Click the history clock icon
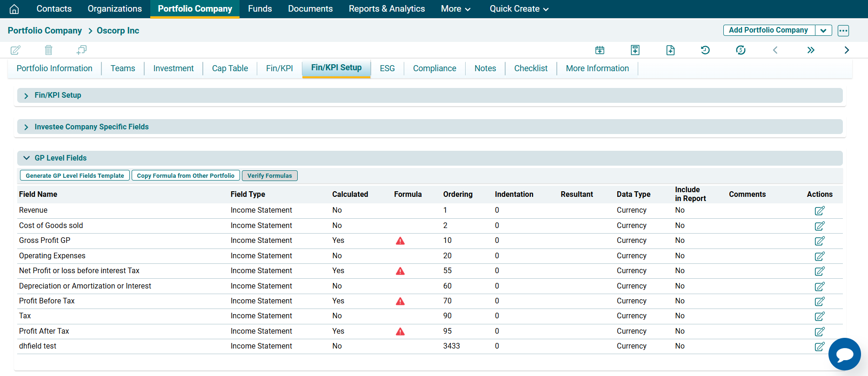Image resolution: width=868 pixels, height=376 pixels. (705, 50)
